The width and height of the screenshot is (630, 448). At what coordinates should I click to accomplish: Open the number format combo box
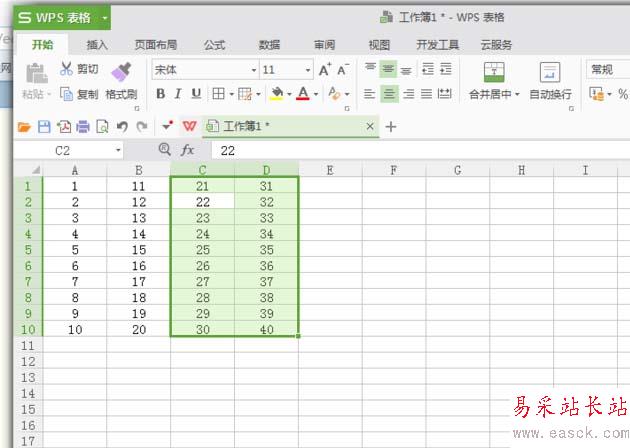click(608, 70)
